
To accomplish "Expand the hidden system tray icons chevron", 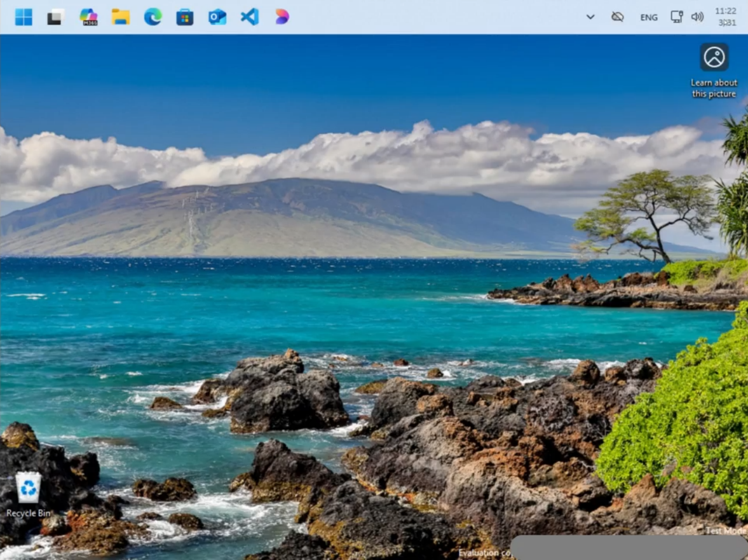I will (x=590, y=17).
